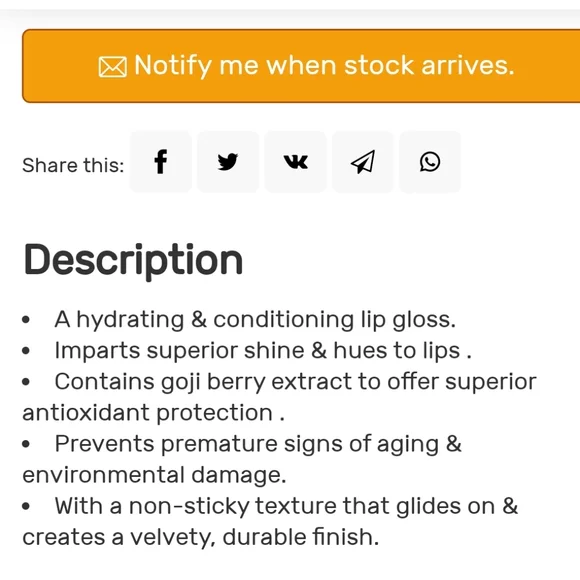Image resolution: width=580 pixels, height=580 pixels.
Task: Share on VK using the VK icon
Action: [x=296, y=162]
